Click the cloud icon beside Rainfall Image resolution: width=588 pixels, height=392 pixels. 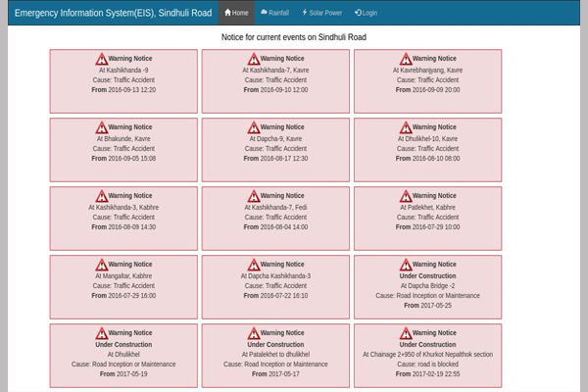[x=264, y=13]
